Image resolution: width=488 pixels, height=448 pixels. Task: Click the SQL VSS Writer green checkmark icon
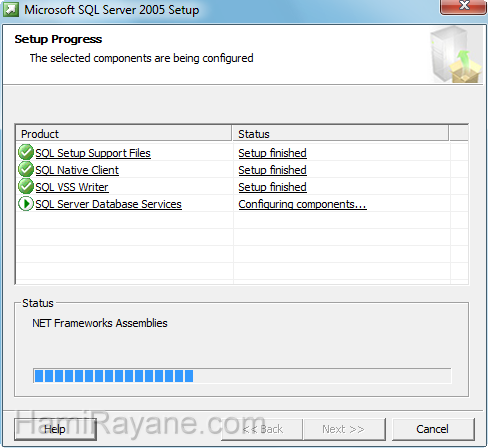pyautogui.click(x=26, y=186)
